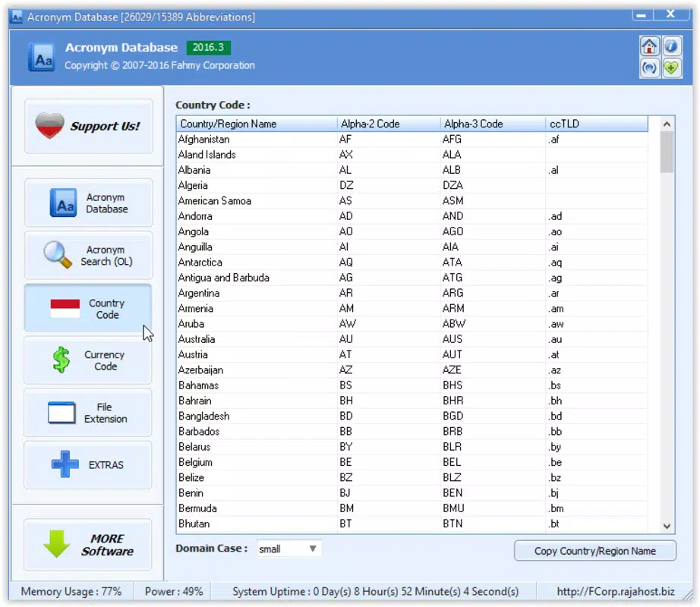This screenshot has width=700, height=607.
Task: Select the Aruba row
Action: (x=412, y=324)
